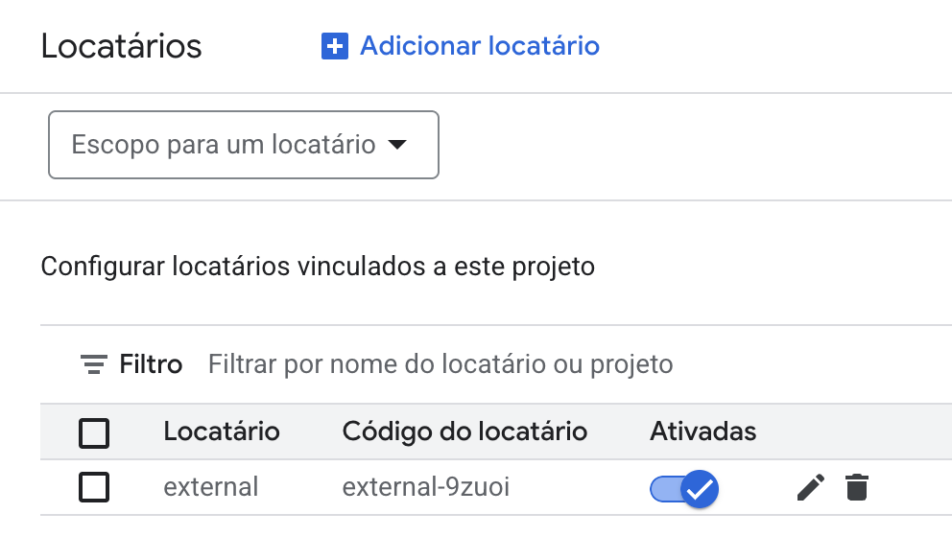
Task: Select the external tenant name cell
Action: click(x=211, y=487)
